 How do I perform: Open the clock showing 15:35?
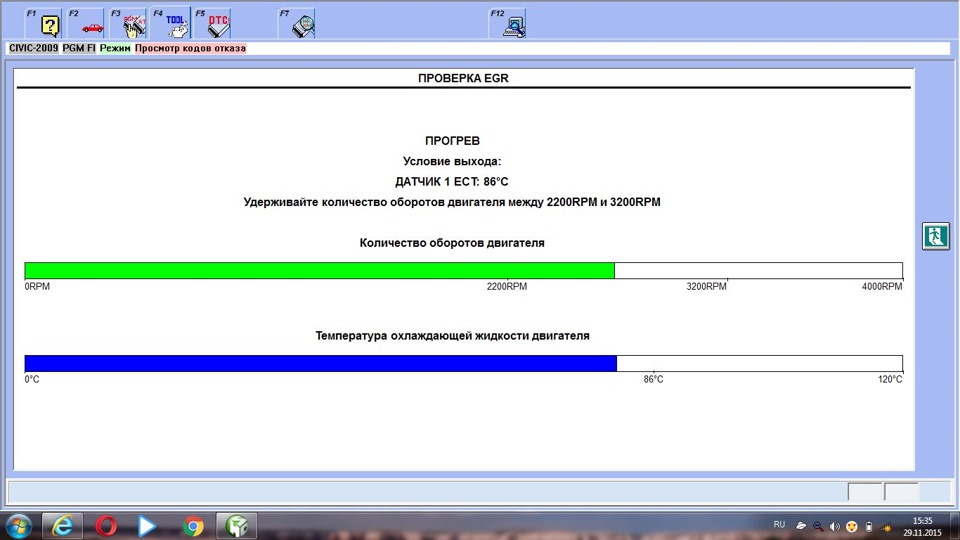coord(922,527)
